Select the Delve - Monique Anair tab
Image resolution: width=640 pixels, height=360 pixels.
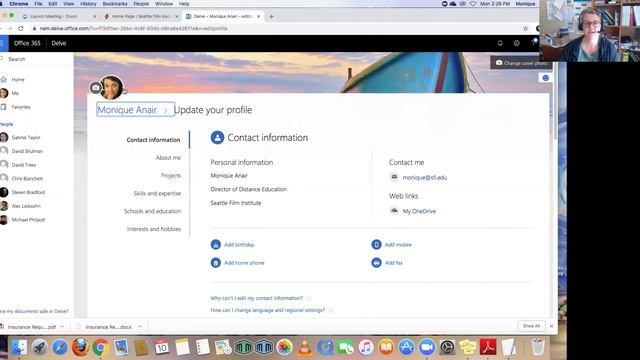223,16
